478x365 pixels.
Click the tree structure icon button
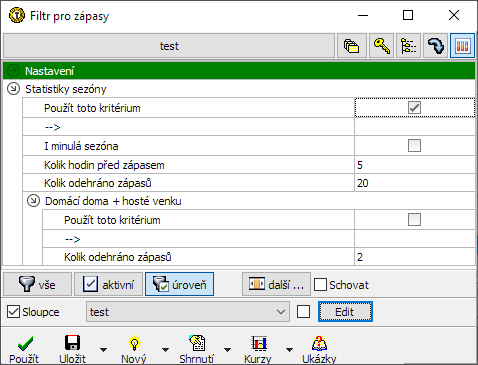click(x=408, y=46)
